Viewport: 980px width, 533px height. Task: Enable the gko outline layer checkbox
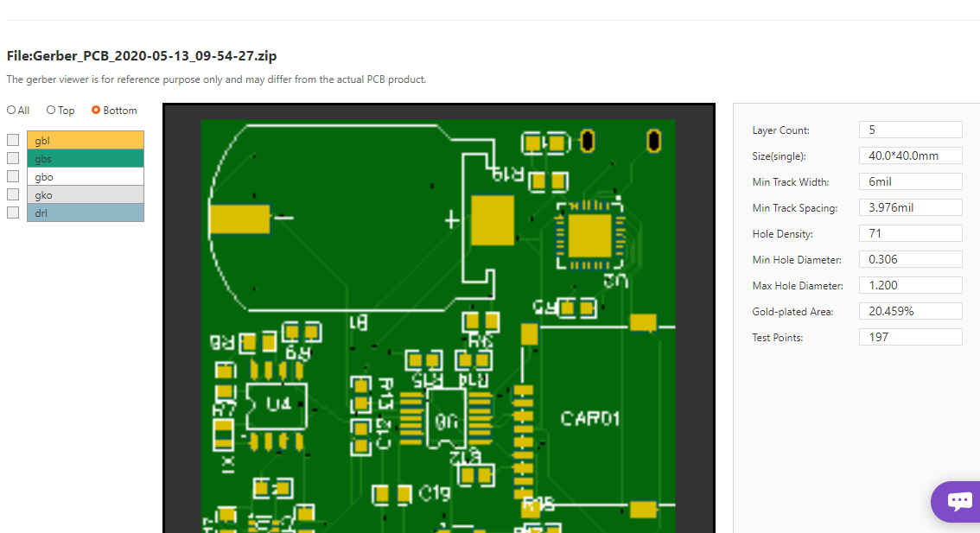pyautogui.click(x=12, y=194)
